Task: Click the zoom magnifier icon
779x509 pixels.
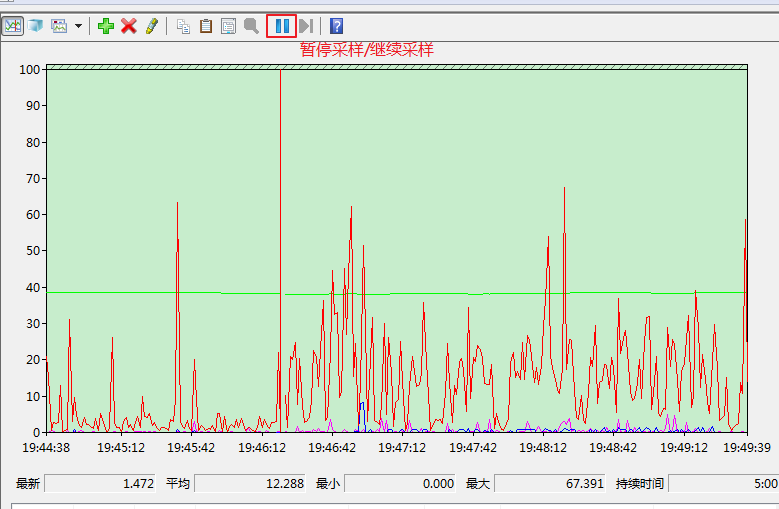Action: (251, 26)
